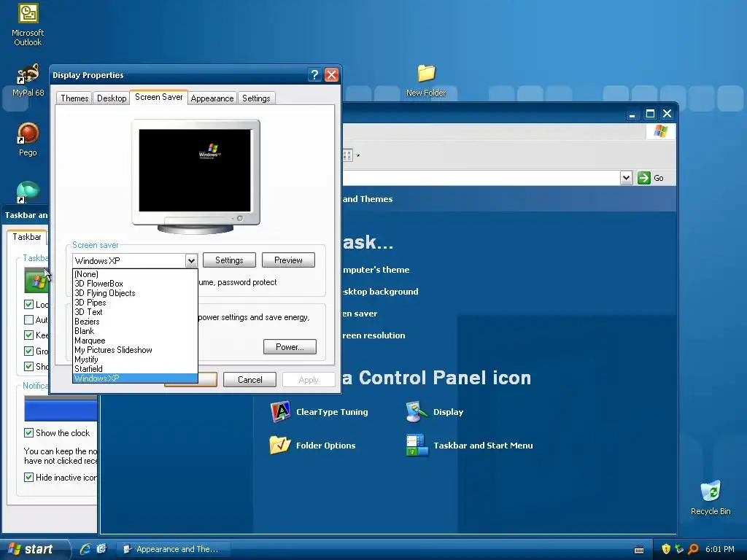Select the MyPal 68 desktop shortcut

(28, 80)
